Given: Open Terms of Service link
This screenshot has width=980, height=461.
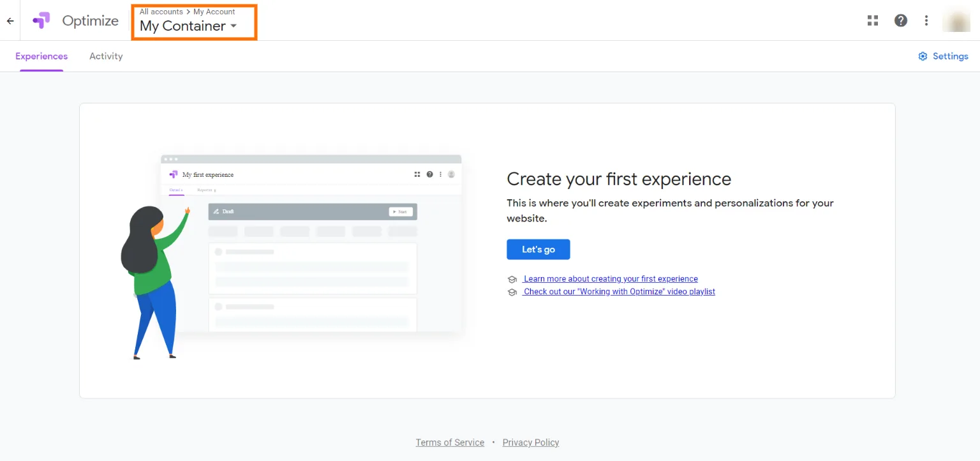Looking at the screenshot, I should [450, 442].
